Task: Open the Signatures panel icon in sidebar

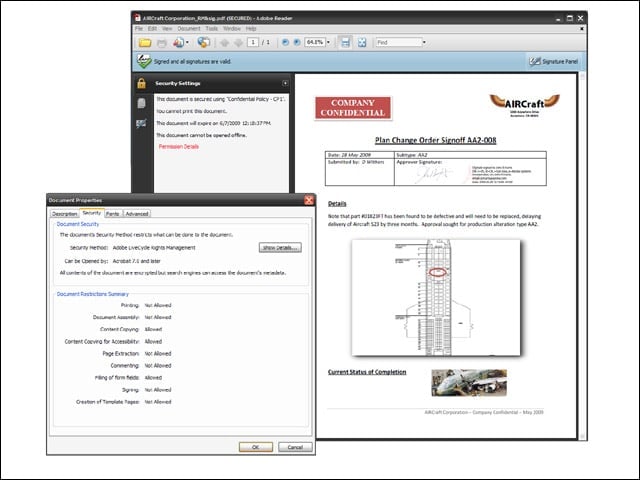Action: point(141,123)
